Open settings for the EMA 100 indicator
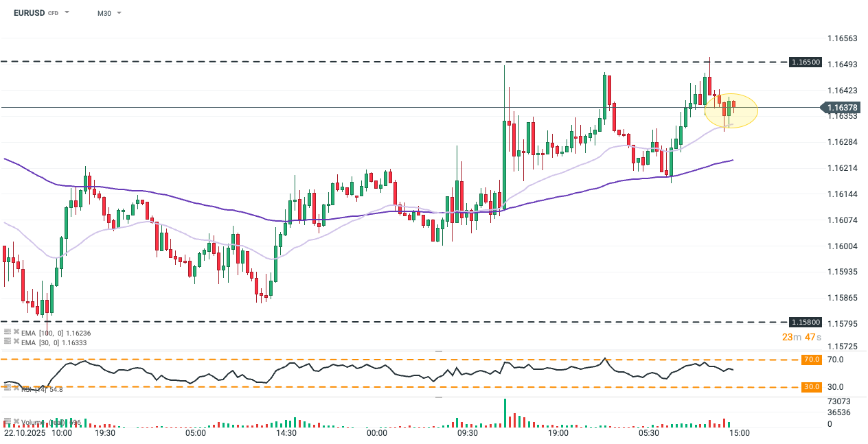 pos(7,332)
